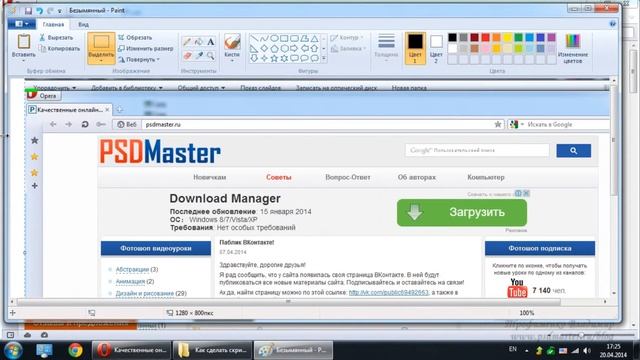
Task: Open the Контур outline dropdown
Action: pyautogui.click(x=347, y=38)
